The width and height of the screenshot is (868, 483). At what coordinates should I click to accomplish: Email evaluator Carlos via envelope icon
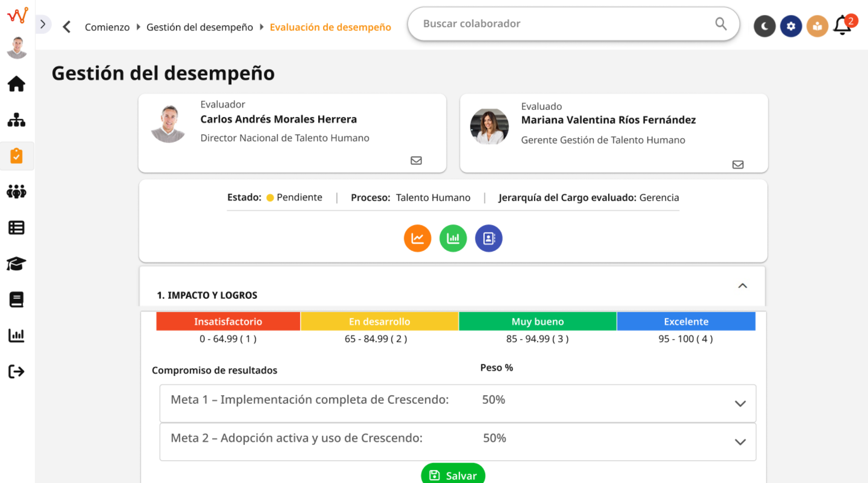click(x=416, y=160)
